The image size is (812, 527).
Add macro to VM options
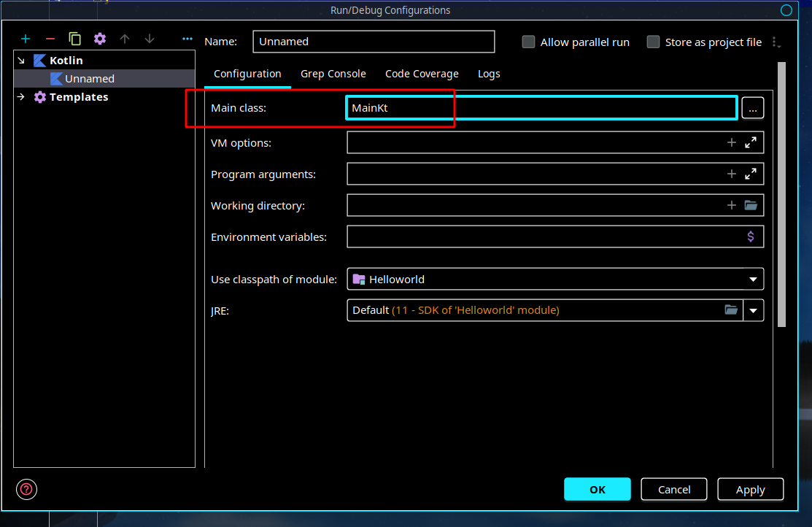point(731,142)
